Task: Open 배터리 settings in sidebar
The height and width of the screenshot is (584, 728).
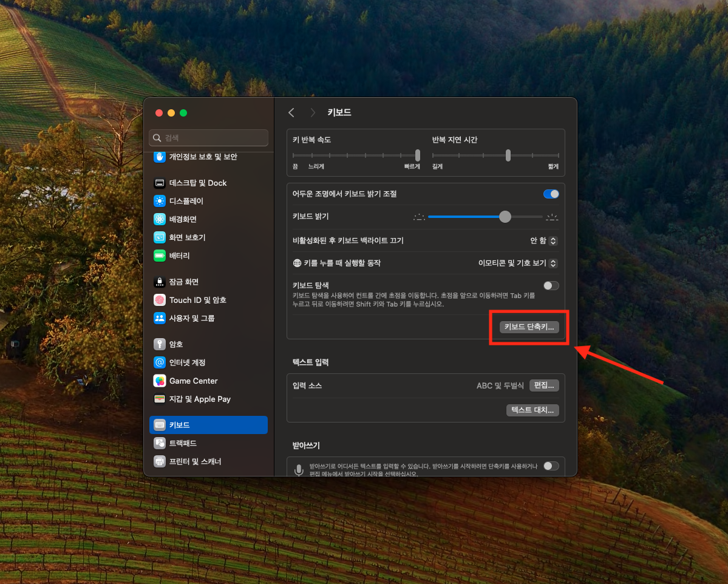Action: tap(208, 256)
